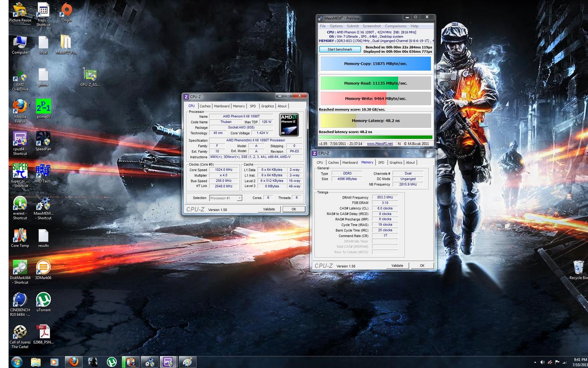Select Mainboard tab in front CPU-Z window
Image resolution: width=588 pixels, height=368 pixels.
[222, 106]
